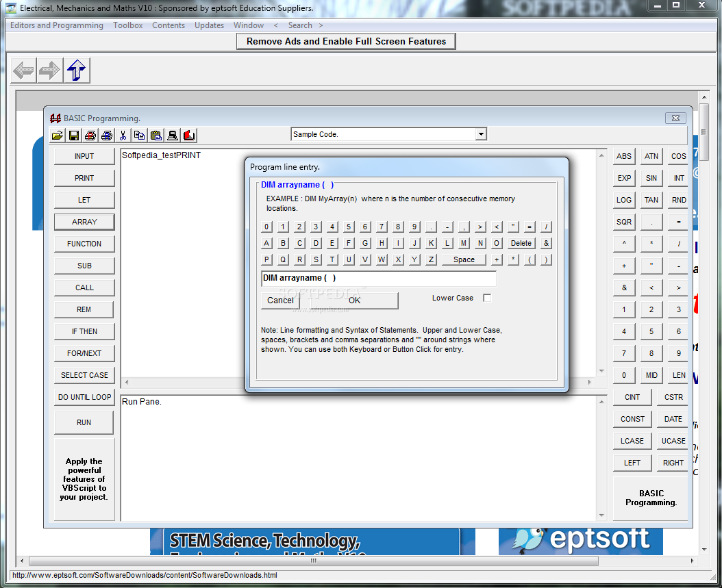Screen dimensions: 722x588
Task: Click the SIN function button
Action: [651, 178]
